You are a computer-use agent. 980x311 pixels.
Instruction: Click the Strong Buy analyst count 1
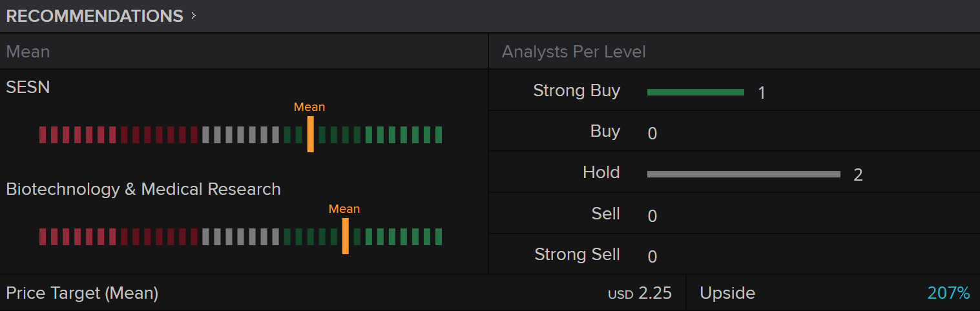762,93
